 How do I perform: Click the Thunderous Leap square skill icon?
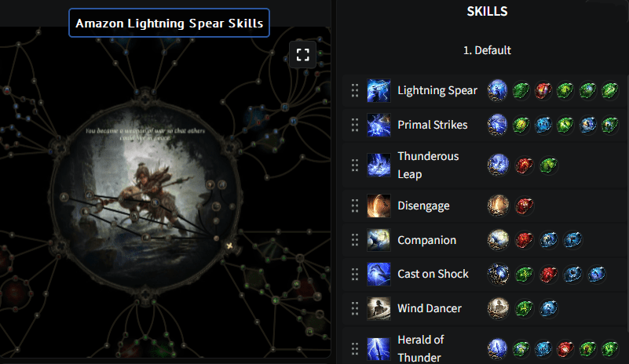(x=378, y=166)
